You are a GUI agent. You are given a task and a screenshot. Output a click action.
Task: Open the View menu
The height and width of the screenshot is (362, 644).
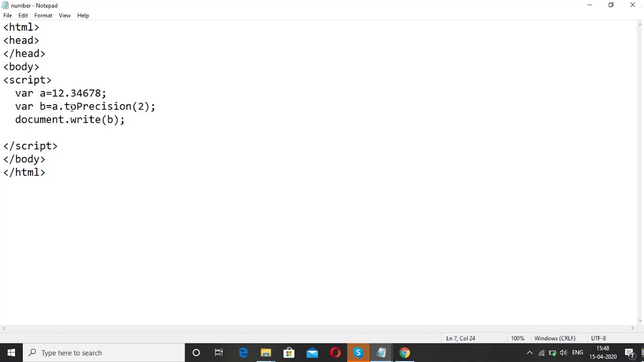click(x=65, y=16)
